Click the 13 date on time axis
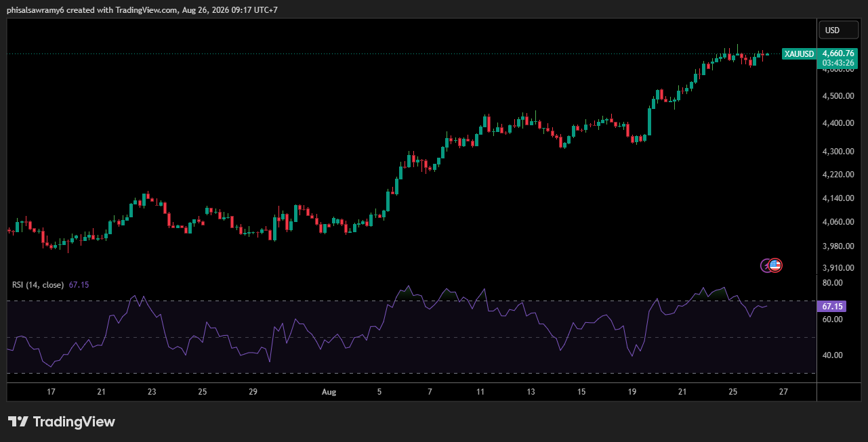The width and height of the screenshot is (868, 442). pyautogui.click(x=531, y=392)
